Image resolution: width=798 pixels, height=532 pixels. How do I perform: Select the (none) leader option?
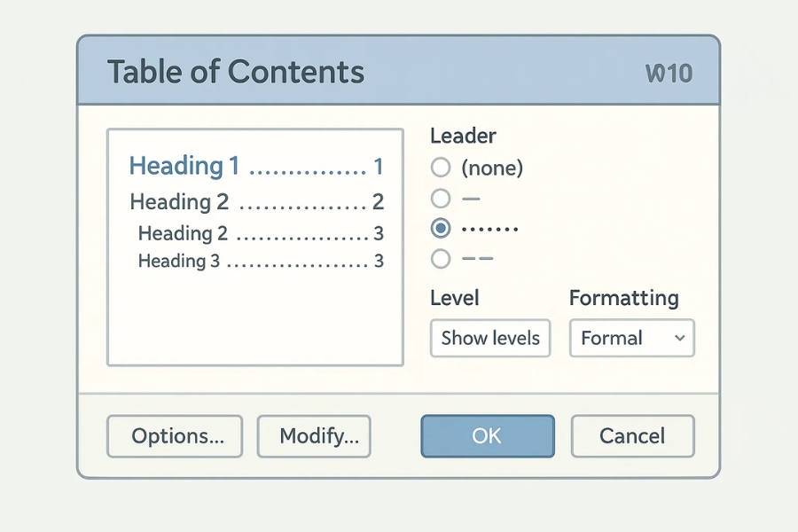[x=441, y=168]
